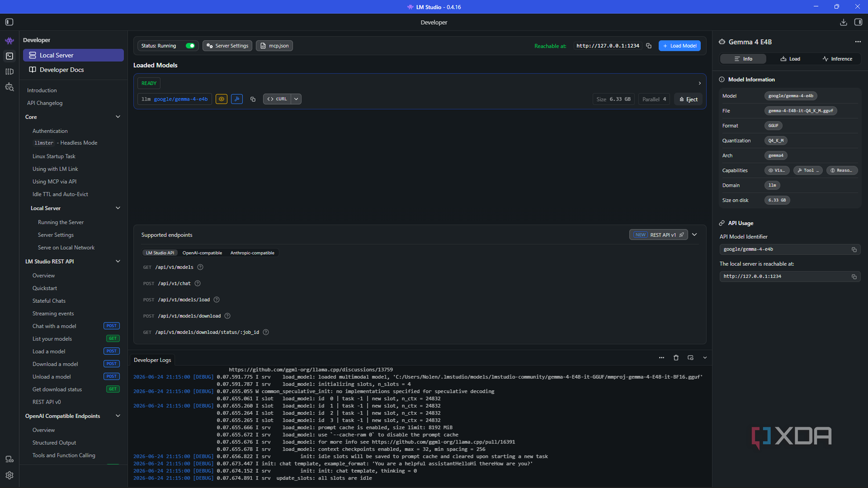Screen dimensions: 868x488
Task: Expand the READY loaded model card chevron
Action: pos(700,83)
